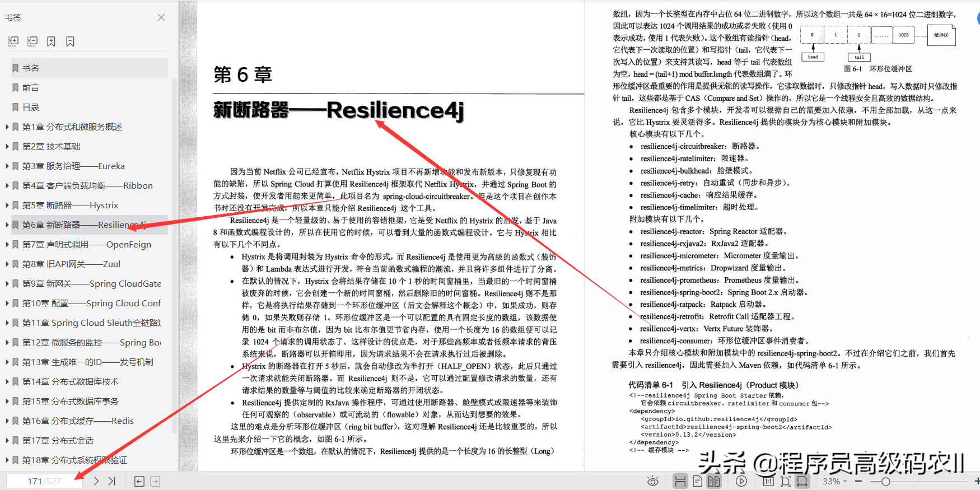Expand 第2章 技术基础 bookmark
Image resolution: width=980 pixels, height=490 pixels.
(x=7, y=146)
